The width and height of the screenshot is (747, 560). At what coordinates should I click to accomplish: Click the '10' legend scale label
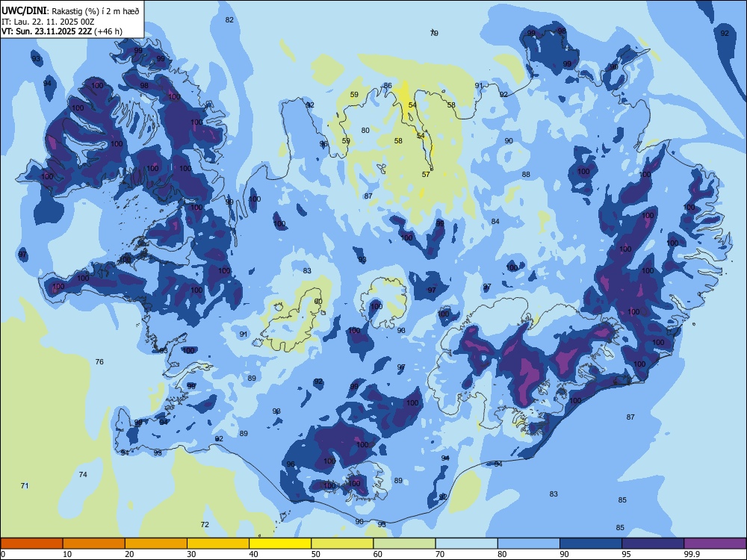[67, 554]
